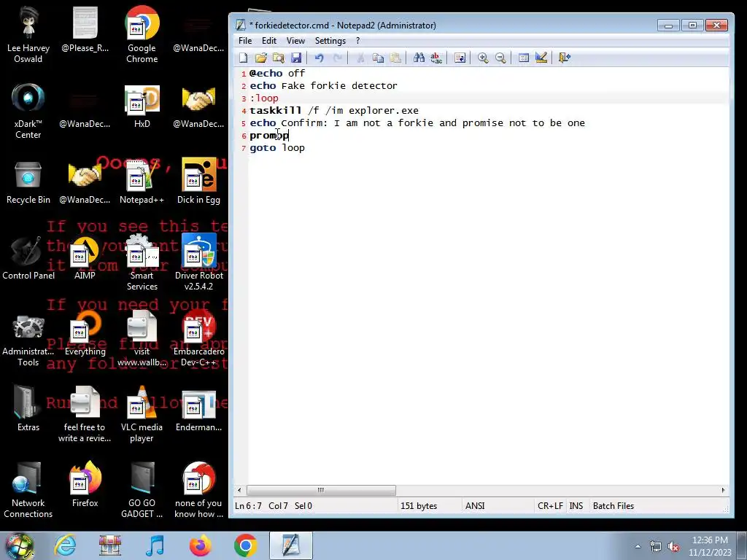
Task: Show hidden tray icons arrow
Action: [638, 546]
